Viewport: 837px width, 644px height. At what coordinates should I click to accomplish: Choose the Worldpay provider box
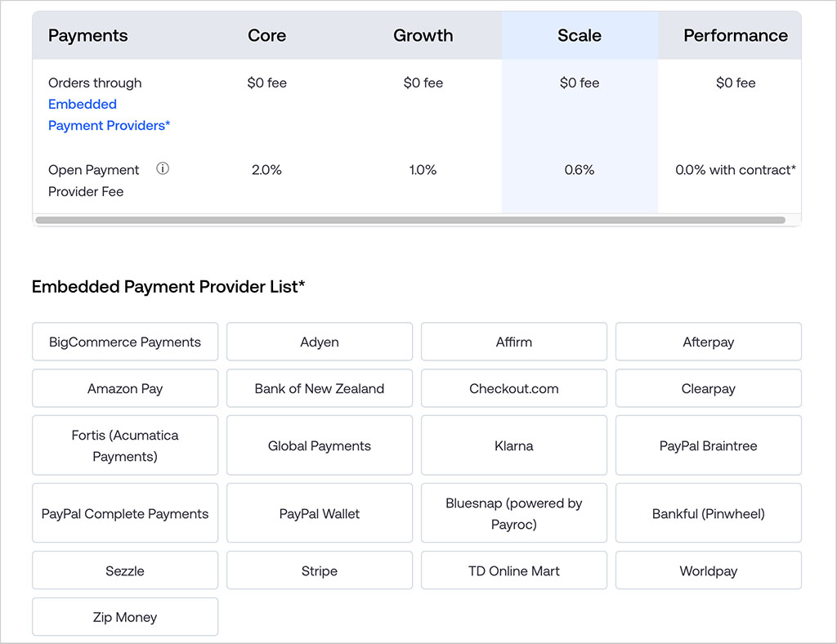(x=709, y=570)
